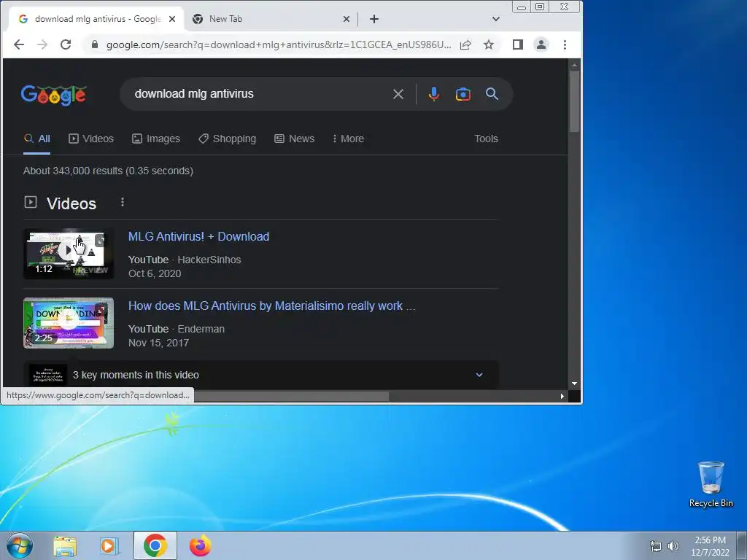
Task: Click the forward navigation arrow
Action: 42,44
